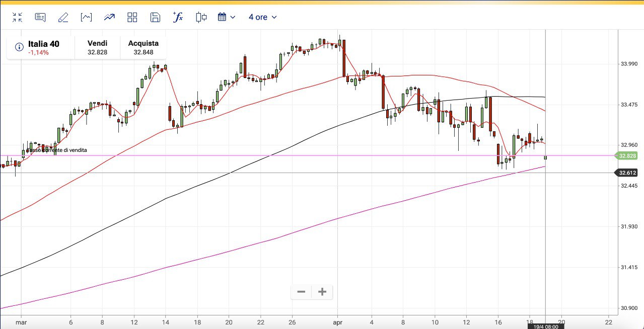Click the 19/4 08:00 time axis marker
Image resolution: width=644 pixels, height=329 pixels.
[x=545, y=326]
